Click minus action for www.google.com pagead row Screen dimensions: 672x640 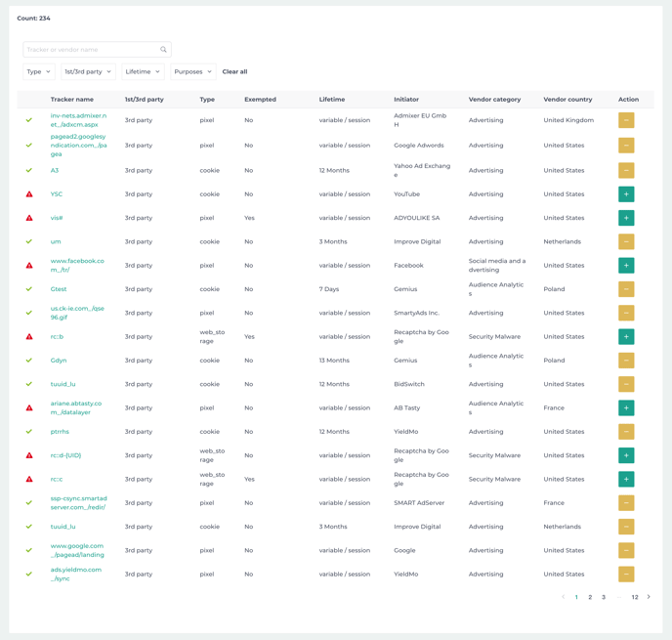coord(626,550)
